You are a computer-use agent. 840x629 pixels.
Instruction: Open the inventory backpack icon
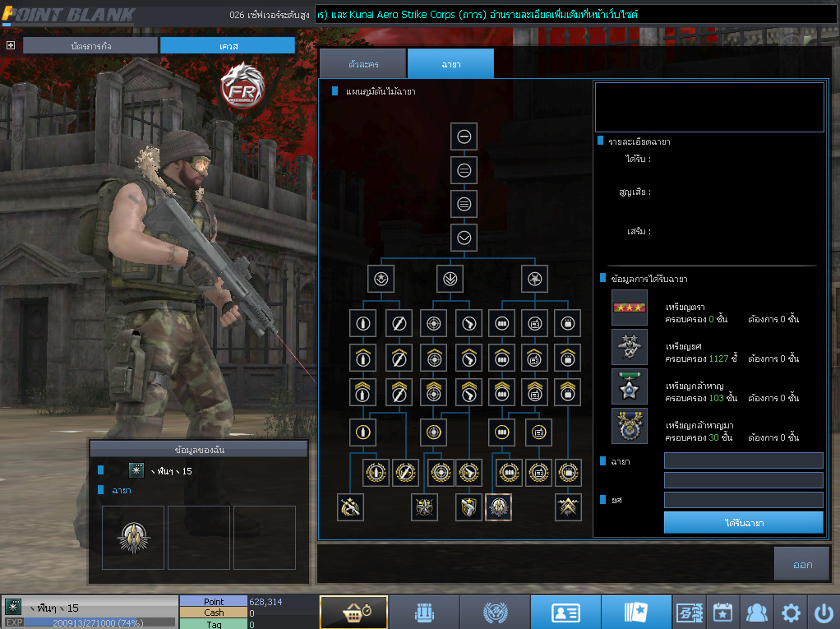point(423,613)
